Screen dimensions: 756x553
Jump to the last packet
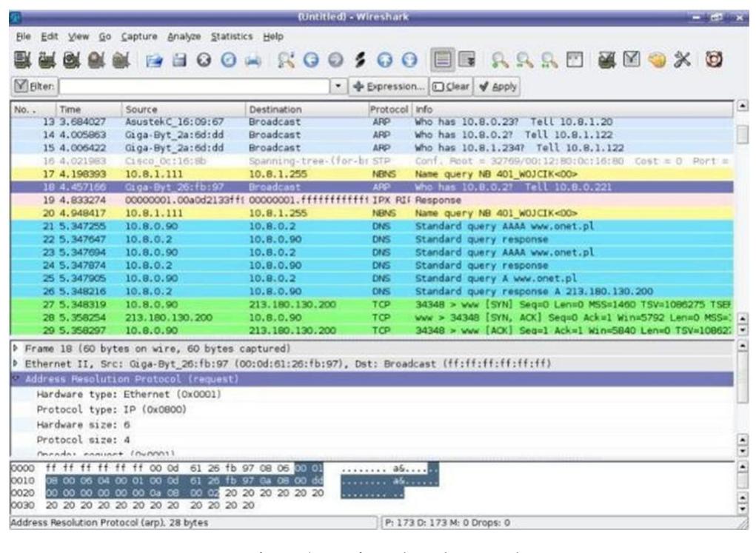tap(409, 60)
